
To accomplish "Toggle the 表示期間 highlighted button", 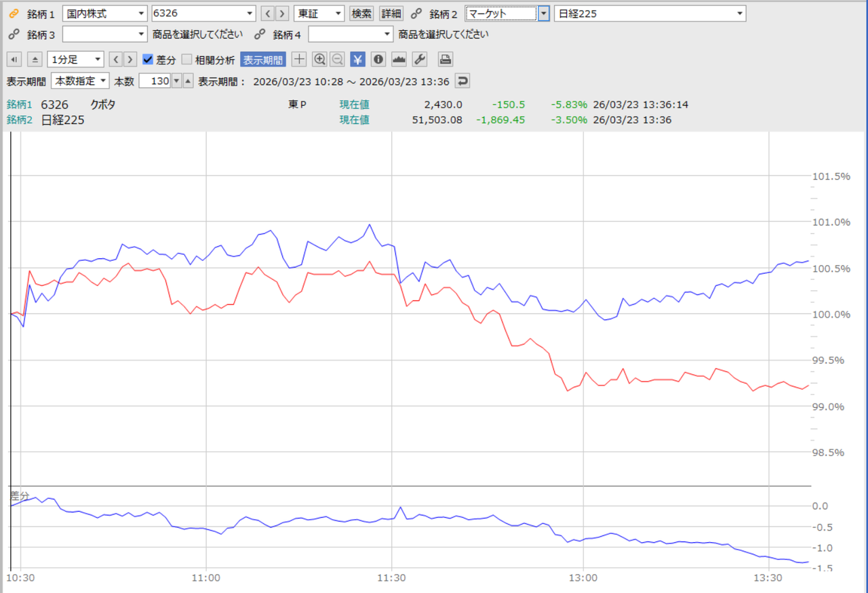I will 263,60.
